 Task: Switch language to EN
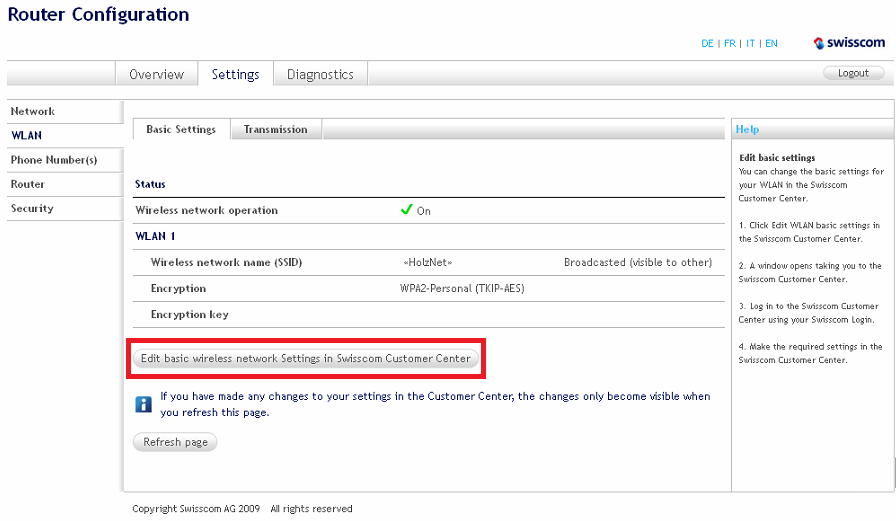[x=771, y=43]
